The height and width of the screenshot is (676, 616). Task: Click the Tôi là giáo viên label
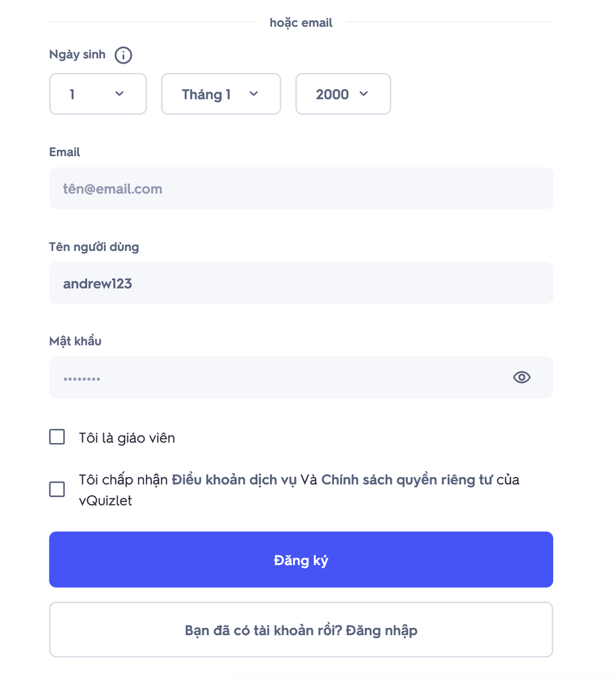point(127,438)
